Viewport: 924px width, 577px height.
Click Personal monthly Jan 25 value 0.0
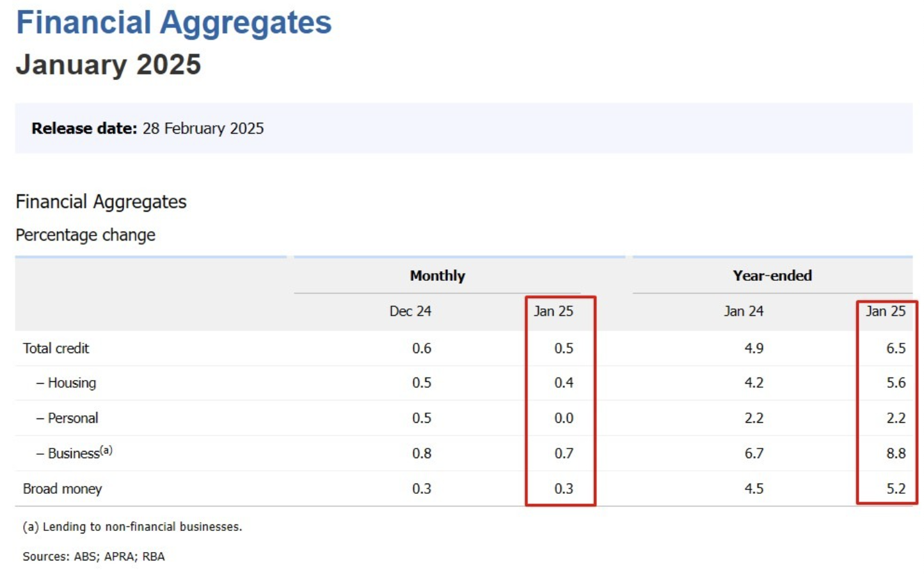coord(564,418)
